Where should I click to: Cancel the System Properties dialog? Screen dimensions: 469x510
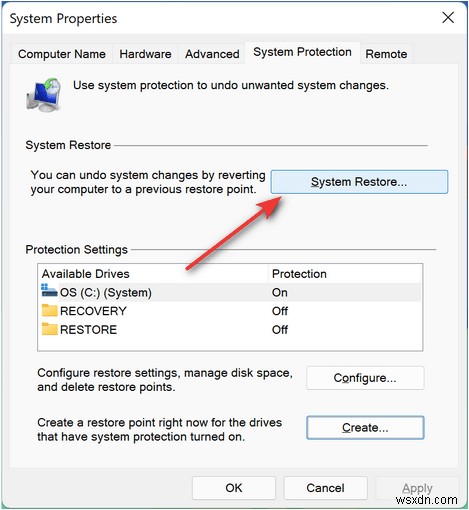[x=325, y=488]
